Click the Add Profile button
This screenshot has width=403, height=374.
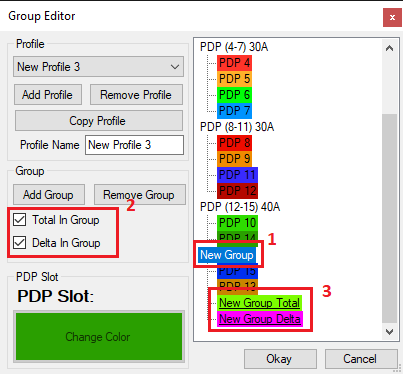[48, 95]
